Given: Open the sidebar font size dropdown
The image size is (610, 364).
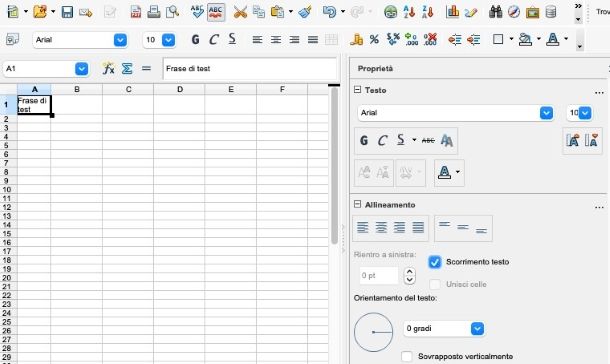Looking at the screenshot, I should tap(585, 113).
